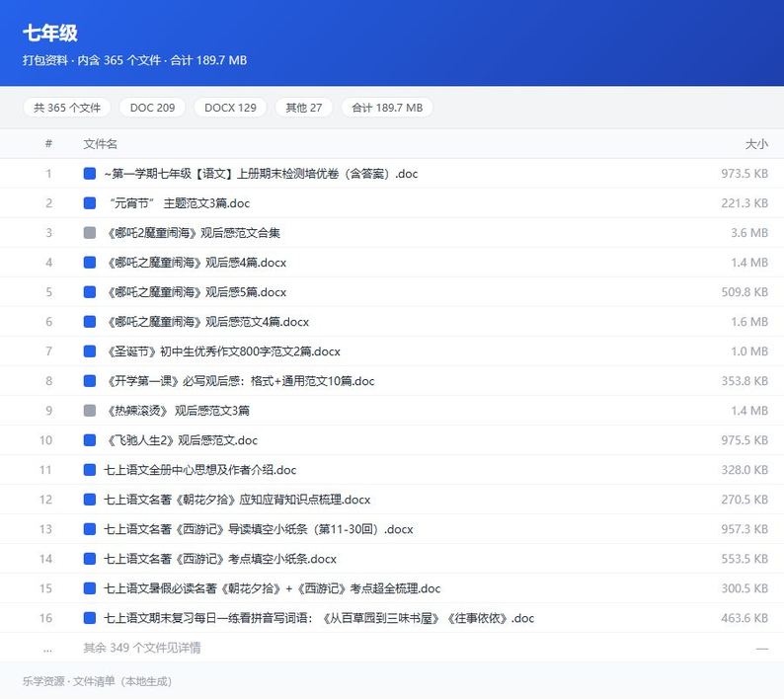The height and width of the screenshot is (699, 784).
Task: Click the # column header
Action: [x=48, y=144]
